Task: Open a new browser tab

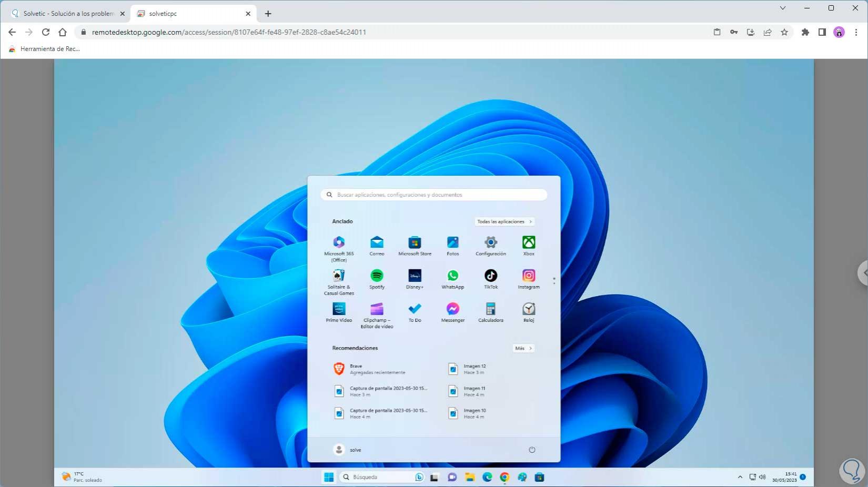Action: (x=268, y=14)
